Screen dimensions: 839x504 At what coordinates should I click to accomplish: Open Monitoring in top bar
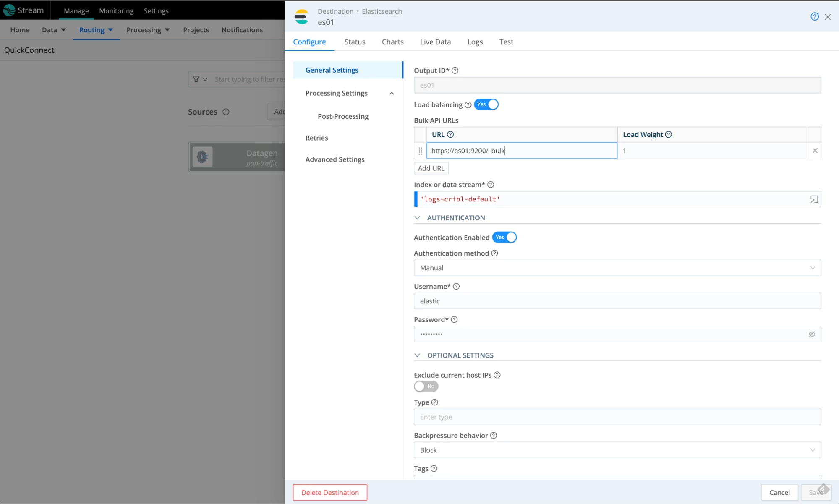coord(116,11)
